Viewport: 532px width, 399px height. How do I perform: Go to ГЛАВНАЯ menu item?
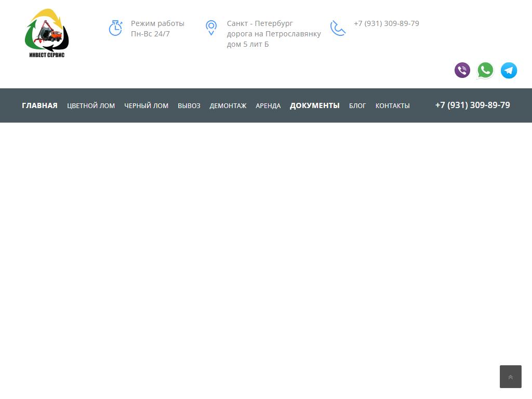pos(39,105)
